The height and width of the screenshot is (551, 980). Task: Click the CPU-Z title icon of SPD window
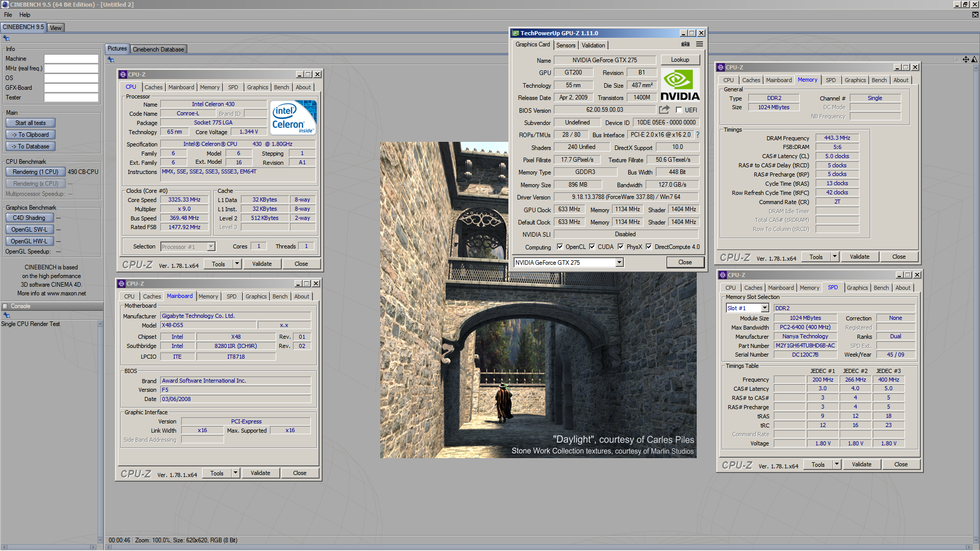[x=723, y=275]
